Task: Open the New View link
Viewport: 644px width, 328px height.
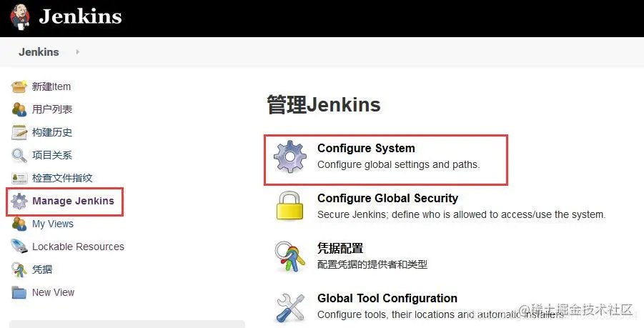Action: point(54,292)
